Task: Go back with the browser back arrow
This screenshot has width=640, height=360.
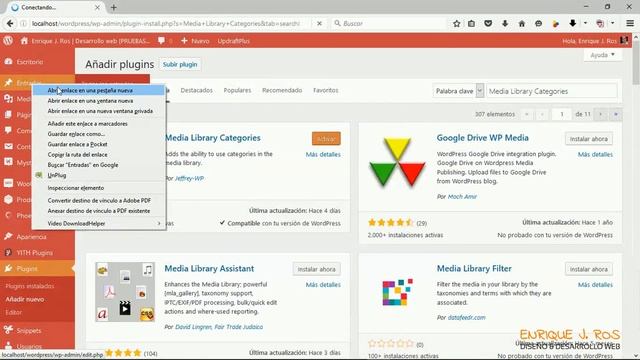Action: coord(10,24)
